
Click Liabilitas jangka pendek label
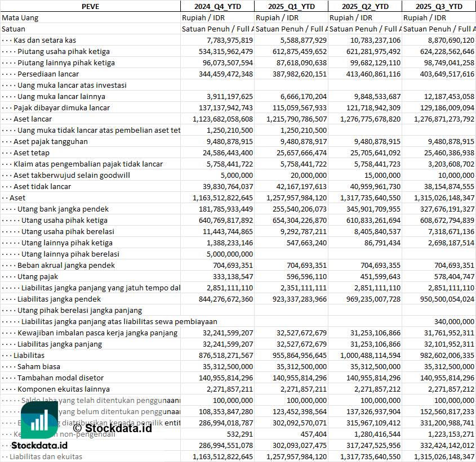(x=59, y=299)
